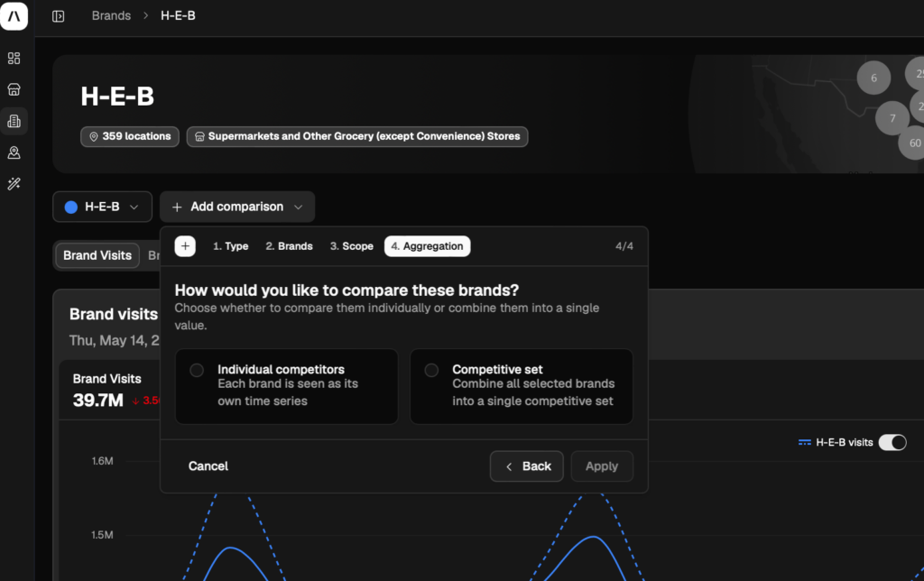Click the Apply button

point(602,466)
